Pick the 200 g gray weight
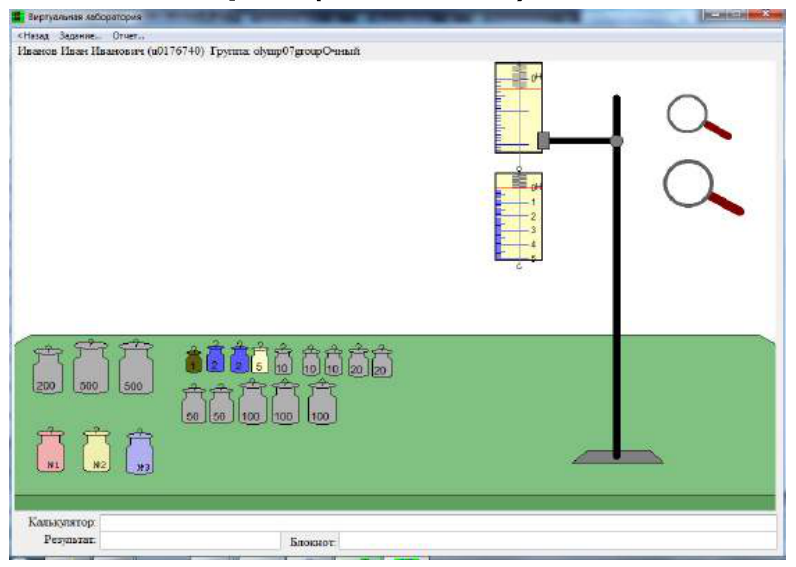796x567 pixels. tap(48, 370)
